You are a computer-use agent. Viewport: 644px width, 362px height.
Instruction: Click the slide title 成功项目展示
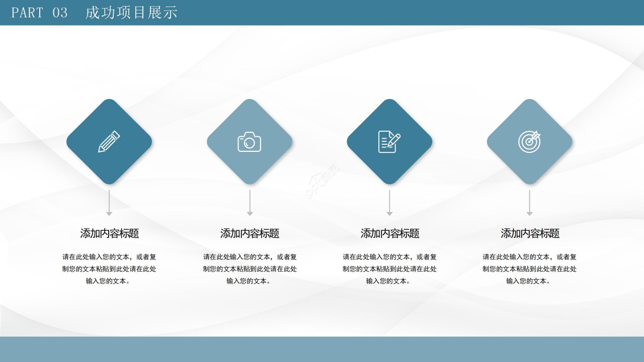[x=131, y=13]
